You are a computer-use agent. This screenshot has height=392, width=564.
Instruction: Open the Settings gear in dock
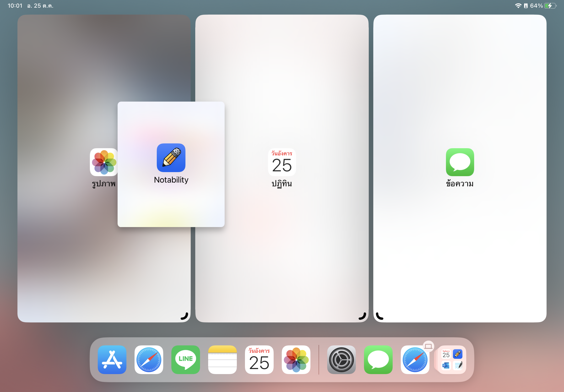click(341, 359)
